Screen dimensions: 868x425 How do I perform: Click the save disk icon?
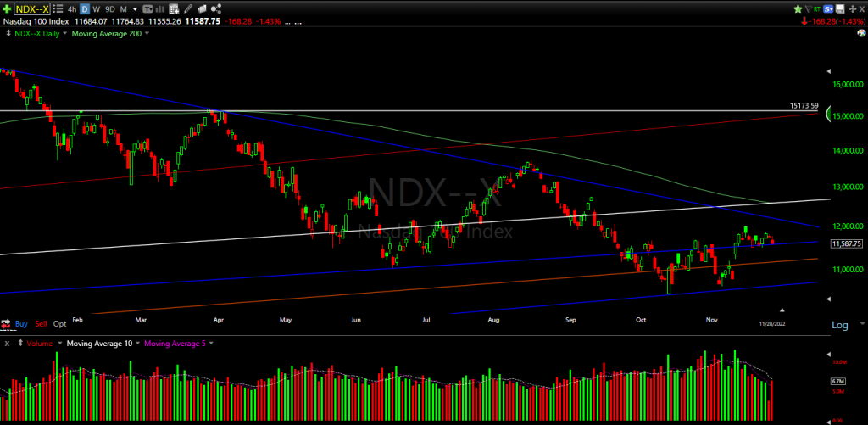pos(841,8)
